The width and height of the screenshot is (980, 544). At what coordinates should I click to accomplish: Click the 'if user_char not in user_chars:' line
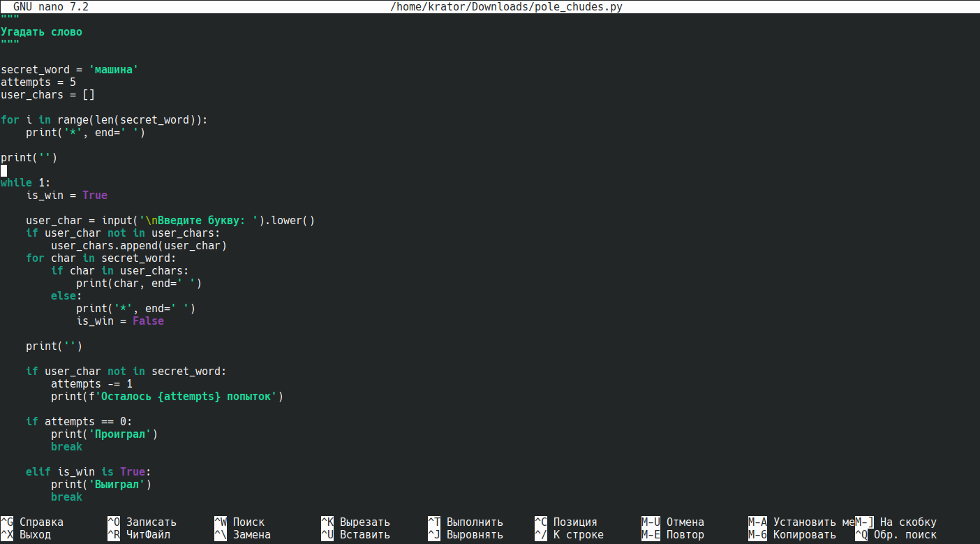(123, 233)
